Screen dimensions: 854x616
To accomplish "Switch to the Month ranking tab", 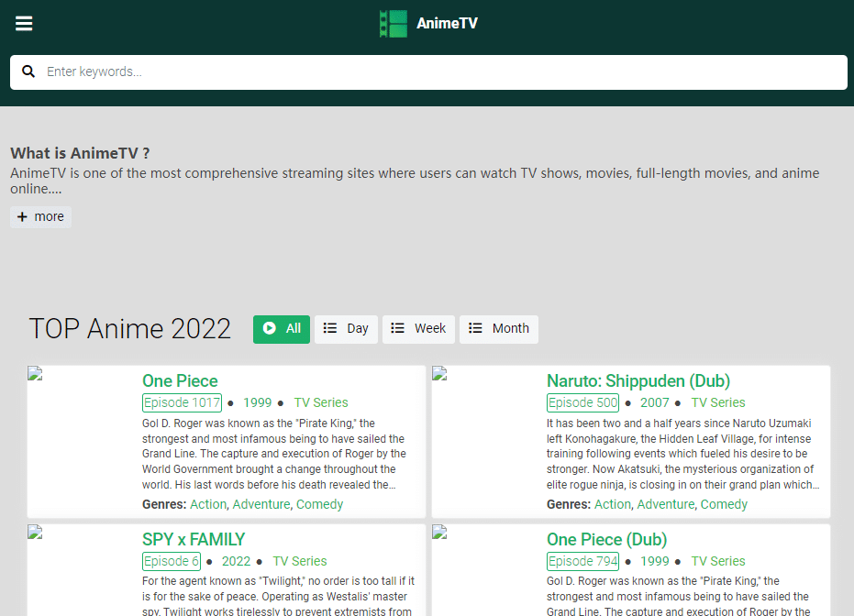I will [x=499, y=329].
